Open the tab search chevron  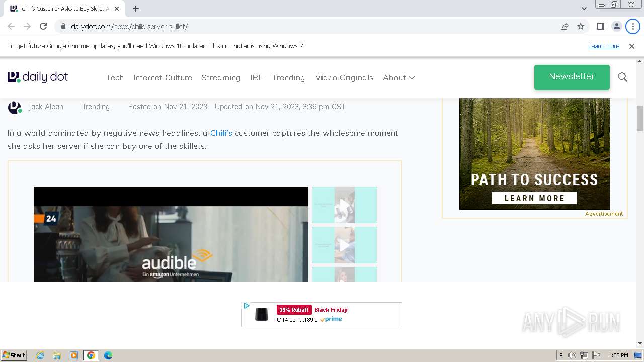584,9
